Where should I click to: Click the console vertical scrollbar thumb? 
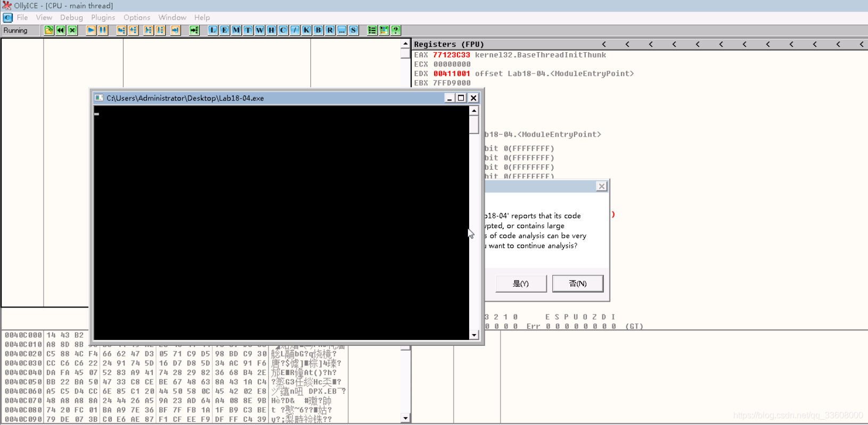[474, 124]
